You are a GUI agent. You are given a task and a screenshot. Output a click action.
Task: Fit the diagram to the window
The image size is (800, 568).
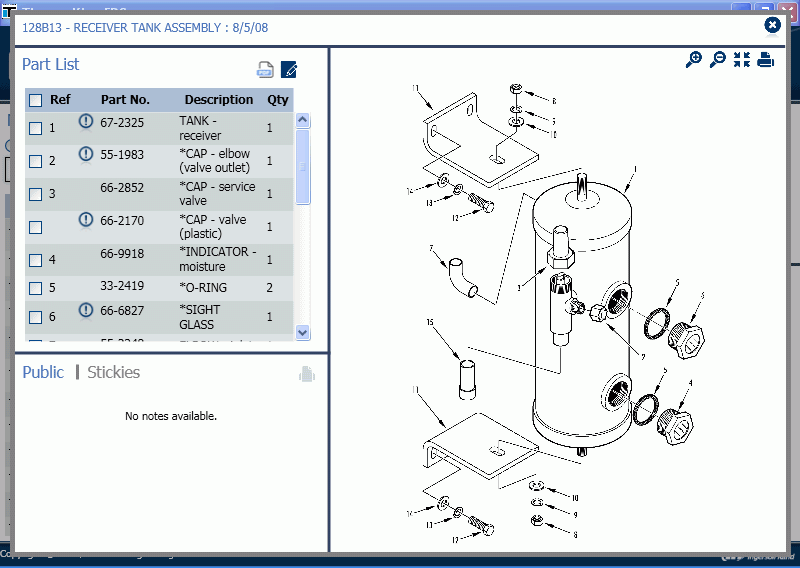click(741, 60)
